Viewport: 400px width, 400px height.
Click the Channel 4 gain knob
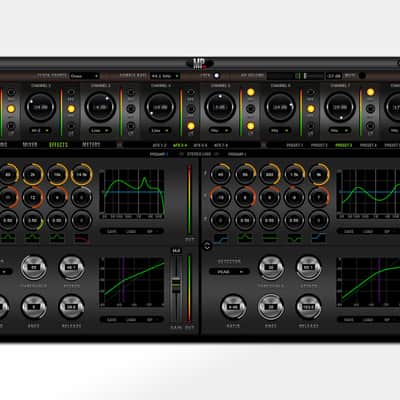(x=160, y=107)
